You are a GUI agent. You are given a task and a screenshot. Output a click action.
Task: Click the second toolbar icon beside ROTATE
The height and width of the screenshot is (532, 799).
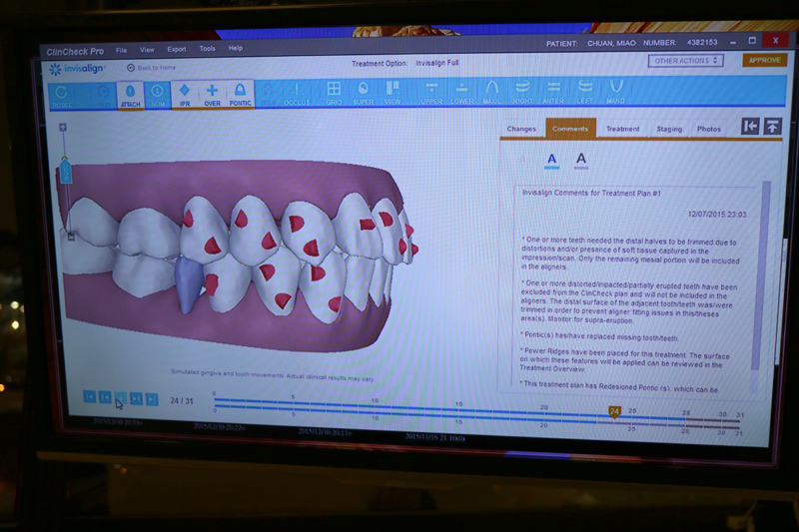click(x=103, y=95)
